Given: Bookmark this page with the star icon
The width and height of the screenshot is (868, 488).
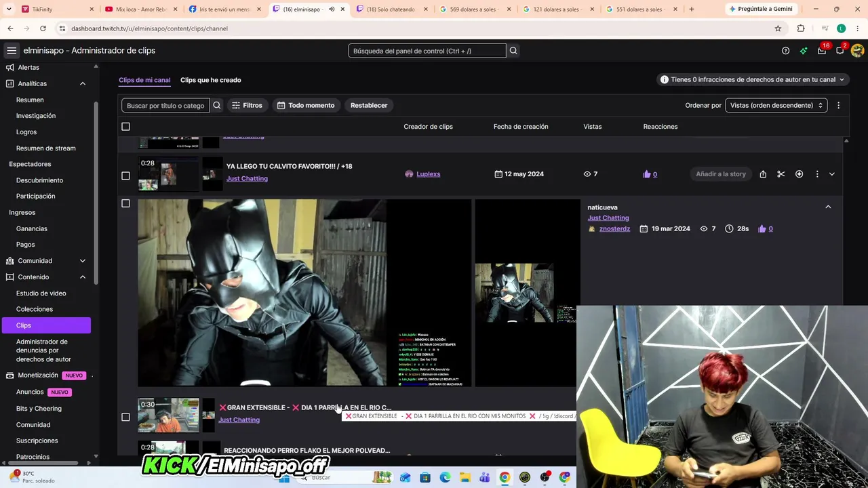Looking at the screenshot, I should (x=778, y=28).
